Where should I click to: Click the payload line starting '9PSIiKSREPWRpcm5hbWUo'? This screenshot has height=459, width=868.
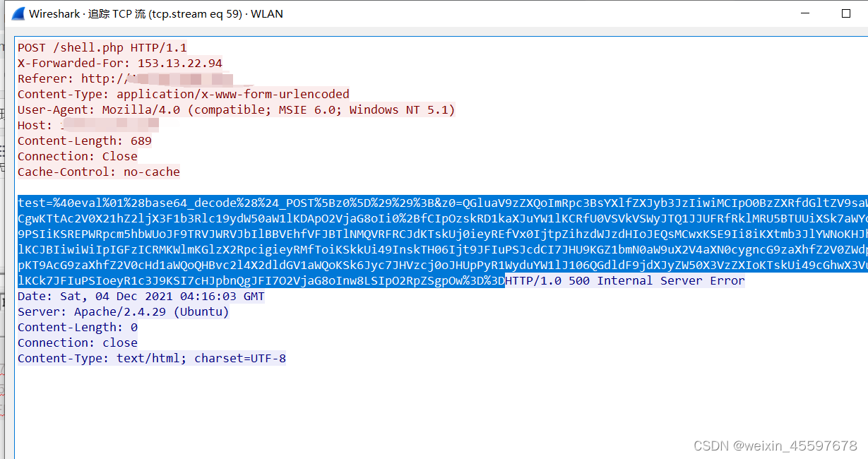[442, 234]
